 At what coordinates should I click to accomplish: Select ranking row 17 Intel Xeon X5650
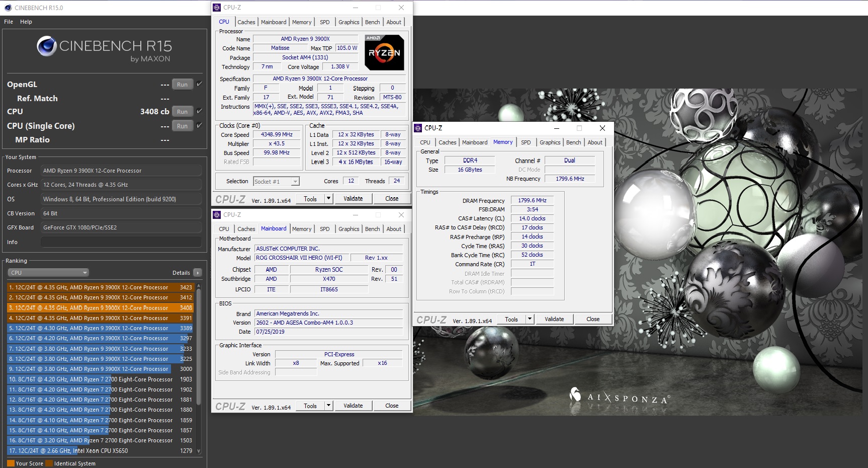101,450
